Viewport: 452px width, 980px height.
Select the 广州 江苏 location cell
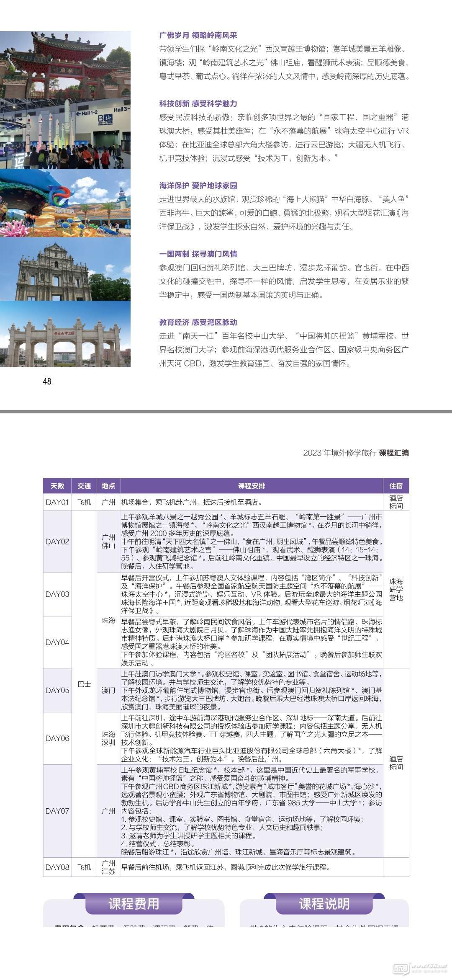click(x=108, y=867)
